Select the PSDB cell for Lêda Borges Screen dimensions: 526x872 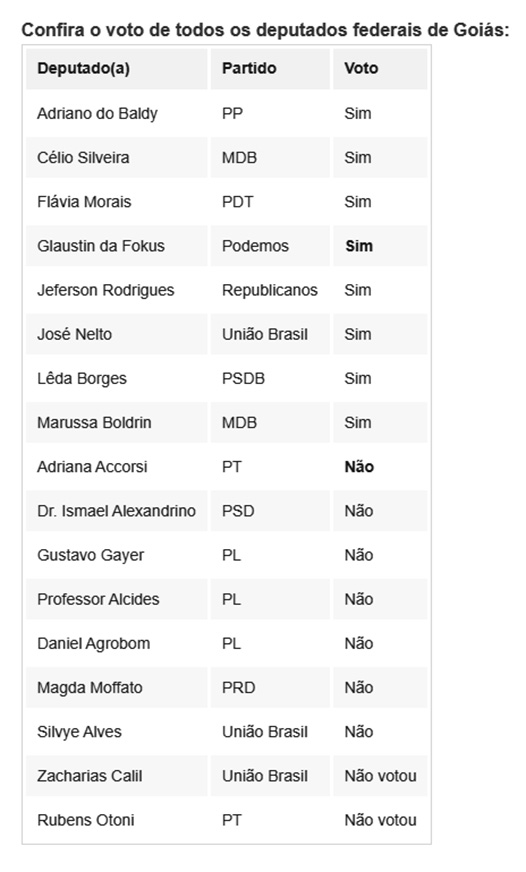(x=270, y=378)
